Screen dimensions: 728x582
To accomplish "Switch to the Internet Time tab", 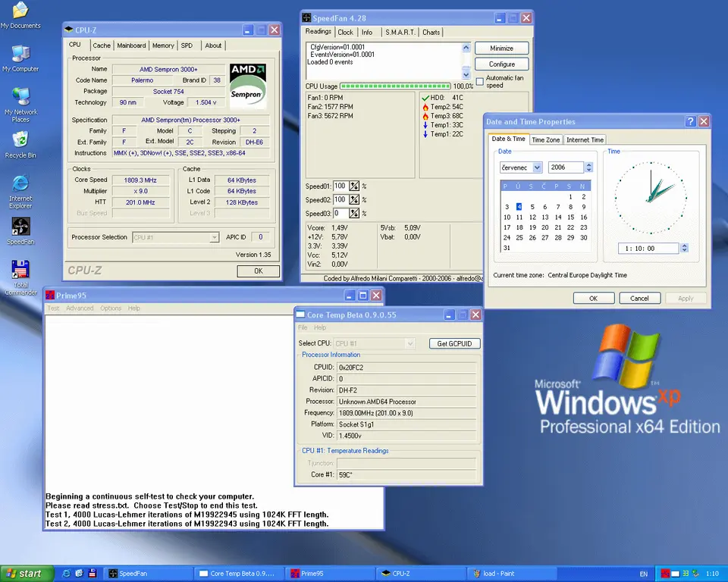I will (585, 139).
